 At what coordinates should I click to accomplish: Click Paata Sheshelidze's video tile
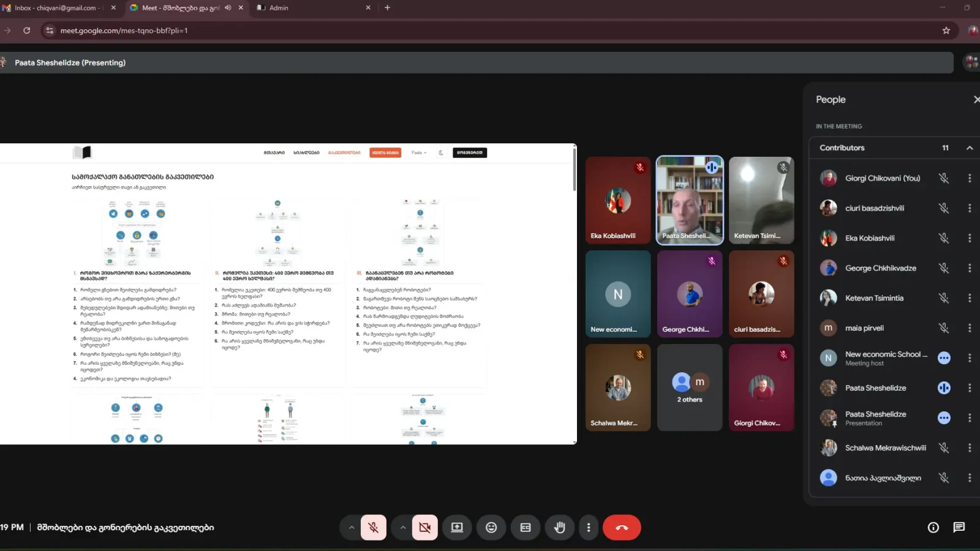click(x=690, y=201)
